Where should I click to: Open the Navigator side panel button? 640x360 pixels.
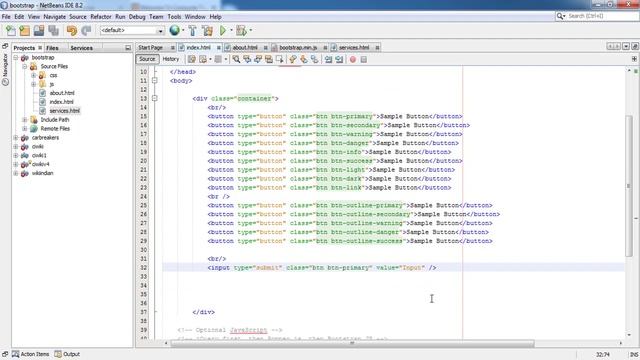[x=5, y=69]
